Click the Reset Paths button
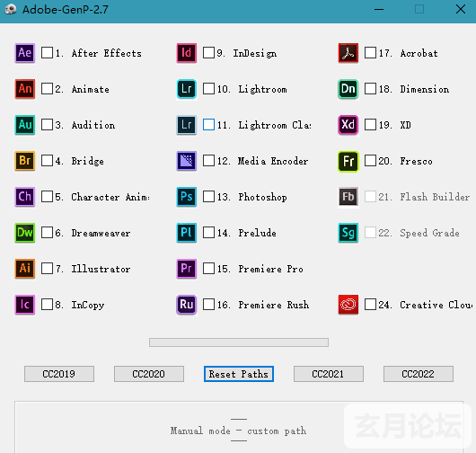476x453 pixels. [x=239, y=374]
